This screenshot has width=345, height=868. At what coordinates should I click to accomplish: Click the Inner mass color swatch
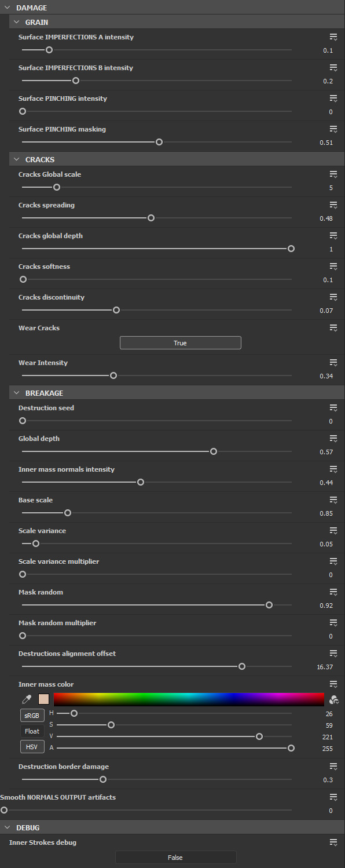43,699
